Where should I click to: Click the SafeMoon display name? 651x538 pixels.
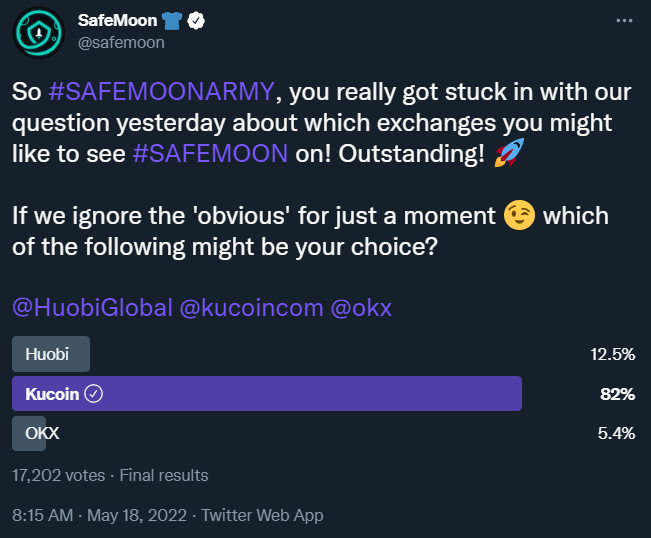[x=117, y=20]
